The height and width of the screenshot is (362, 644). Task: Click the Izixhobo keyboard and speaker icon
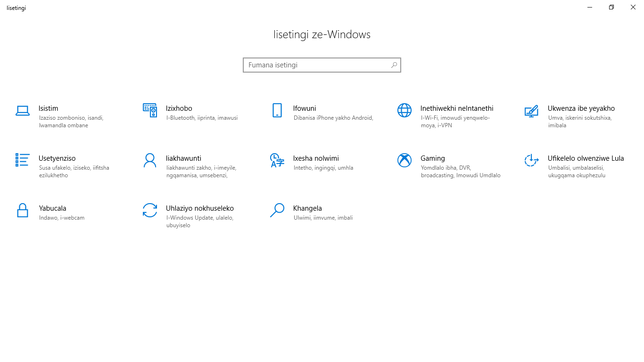pyautogui.click(x=150, y=110)
